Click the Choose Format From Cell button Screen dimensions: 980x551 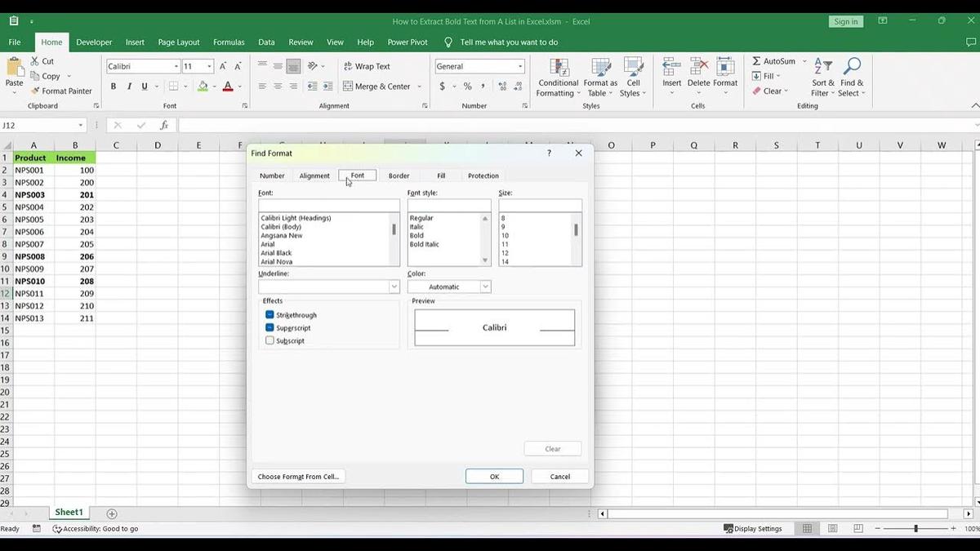pyautogui.click(x=298, y=476)
